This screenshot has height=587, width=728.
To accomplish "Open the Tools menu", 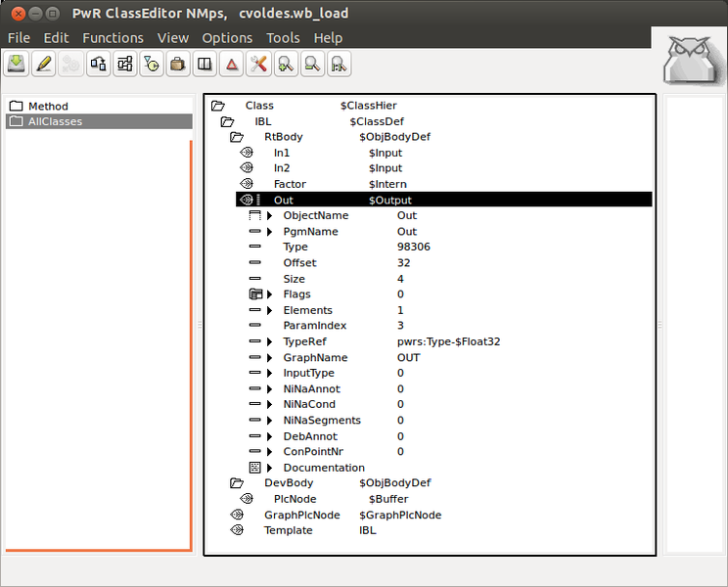I will (283, 38).
